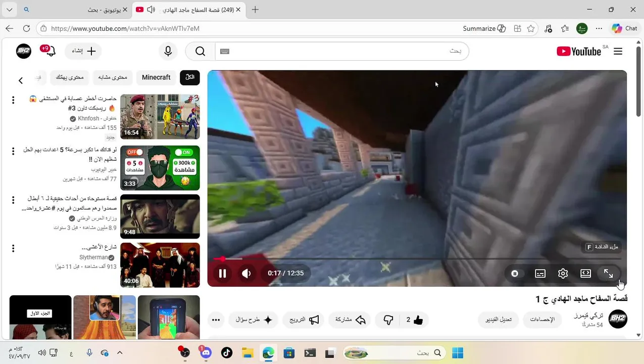
Task: Switch the player to theater mode
Action: point(585,274)
